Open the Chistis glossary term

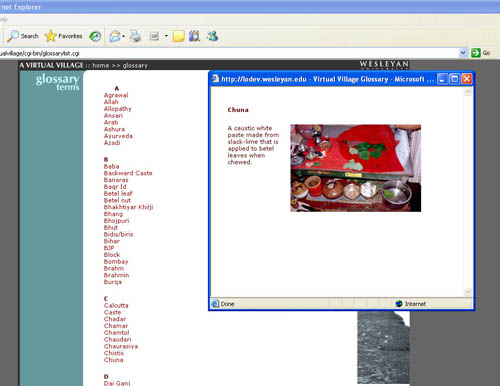114,353
